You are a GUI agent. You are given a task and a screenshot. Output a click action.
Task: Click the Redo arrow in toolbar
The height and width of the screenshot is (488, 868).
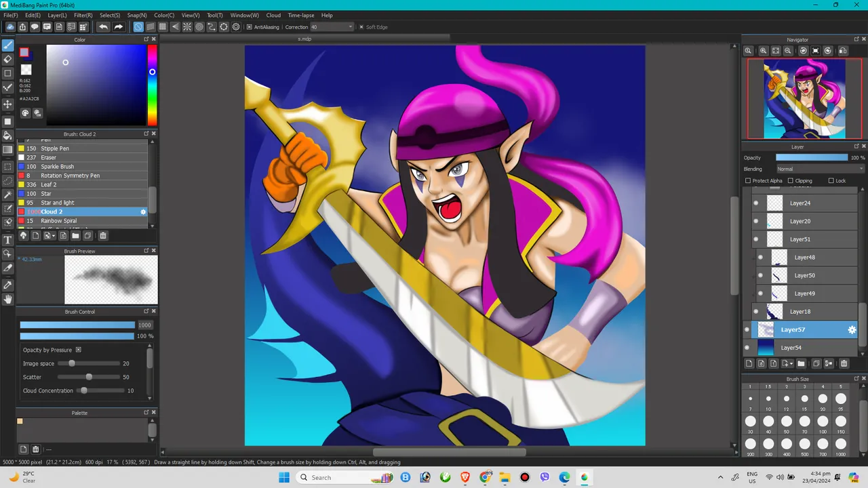[x=119, y=27]
